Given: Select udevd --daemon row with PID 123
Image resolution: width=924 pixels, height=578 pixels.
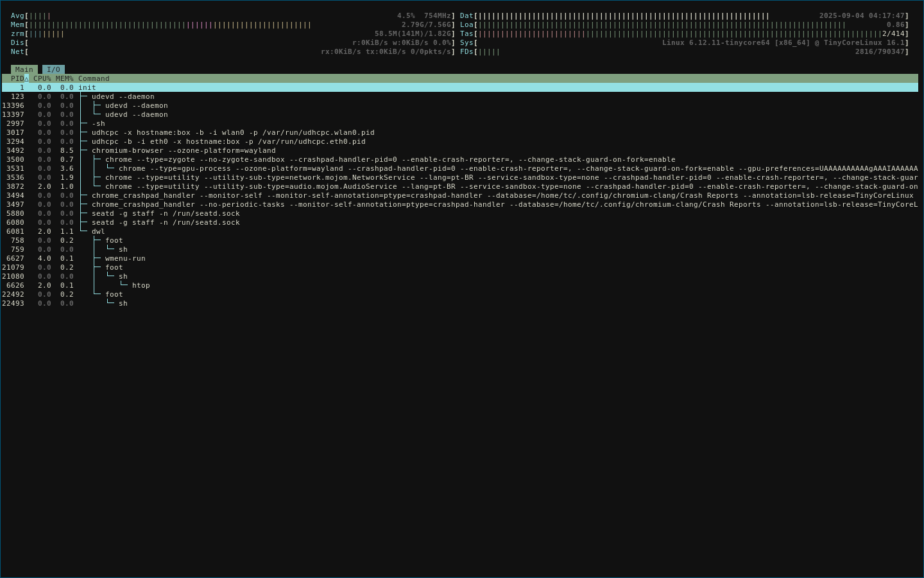Looking at the screenshot, I should point(460,96).
